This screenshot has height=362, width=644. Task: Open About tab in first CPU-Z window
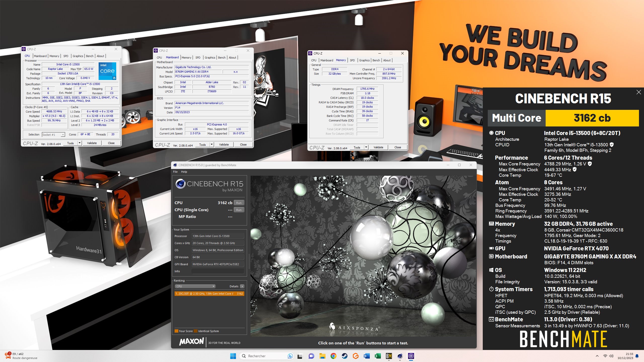pyautogui.click(x=100, y=56)
